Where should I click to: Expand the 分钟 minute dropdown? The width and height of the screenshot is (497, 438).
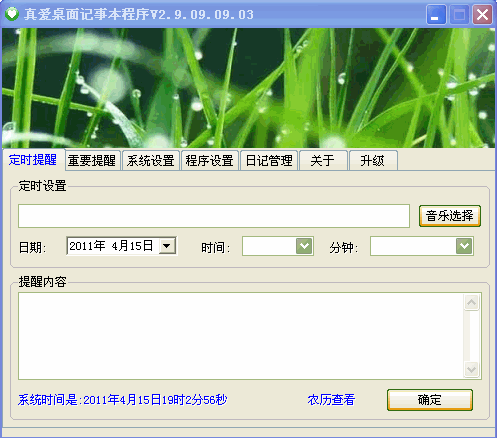tap(464, 246)
